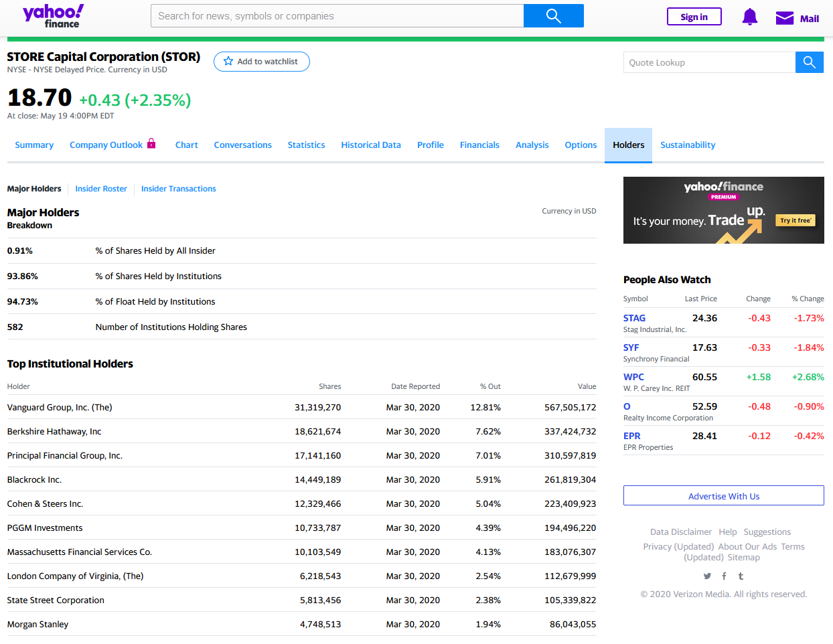The width and height of the screenshot is (833, 644).
Task: Open the Suggestions footer link
Action: tap(767, 532)
